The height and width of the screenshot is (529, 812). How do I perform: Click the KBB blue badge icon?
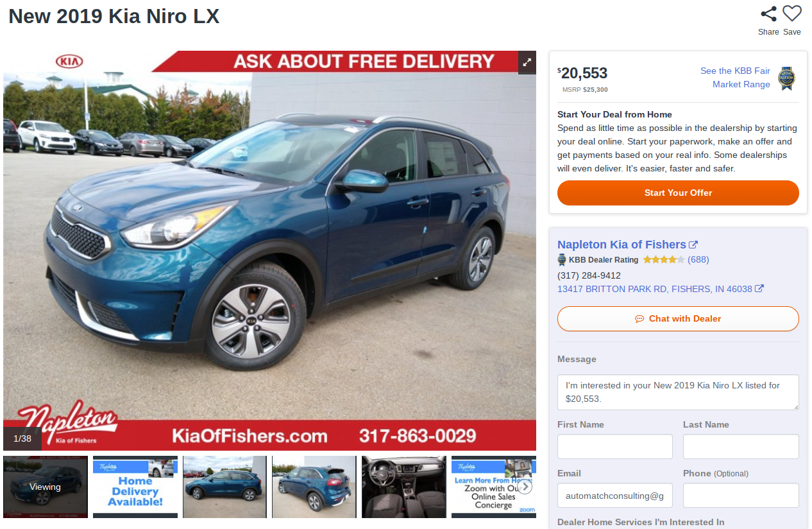(786, 78)
